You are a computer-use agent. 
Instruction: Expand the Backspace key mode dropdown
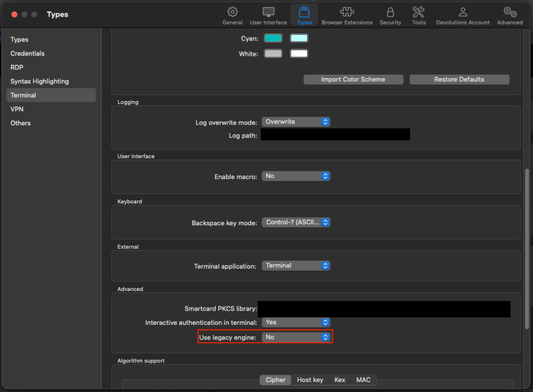coord(296,223)
